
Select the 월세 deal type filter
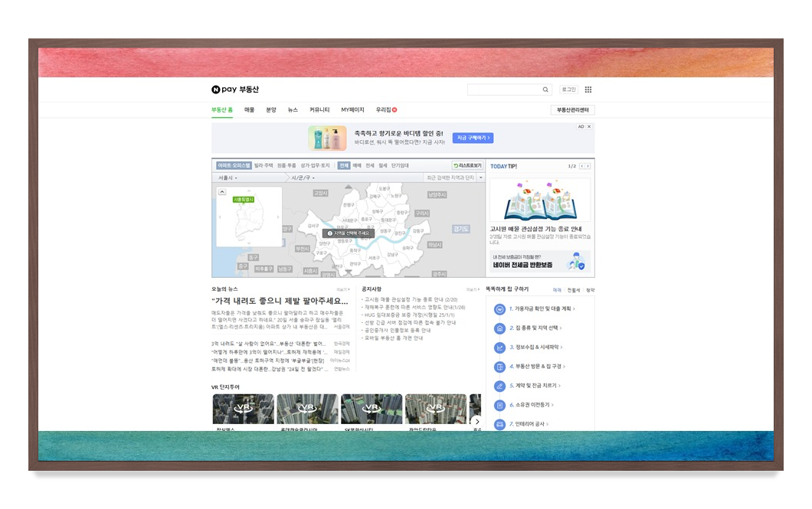(383, 165)
